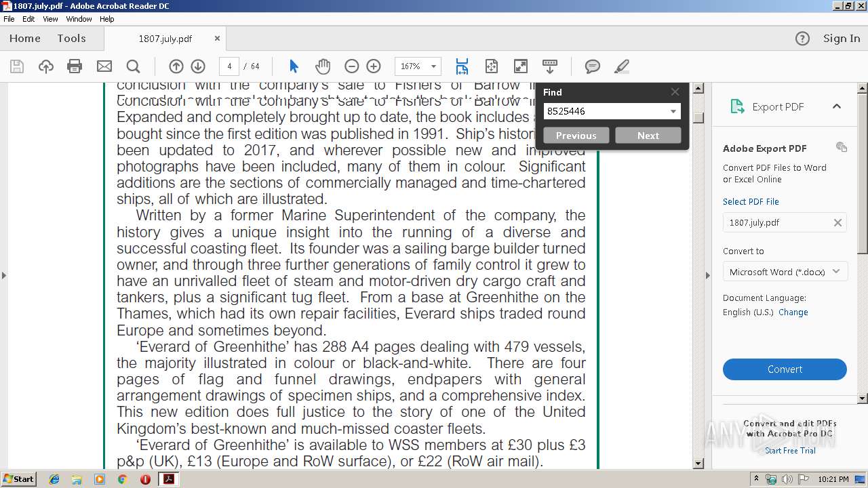
Task: Open the Windows Start menu
Action: (x=18, y=479)
